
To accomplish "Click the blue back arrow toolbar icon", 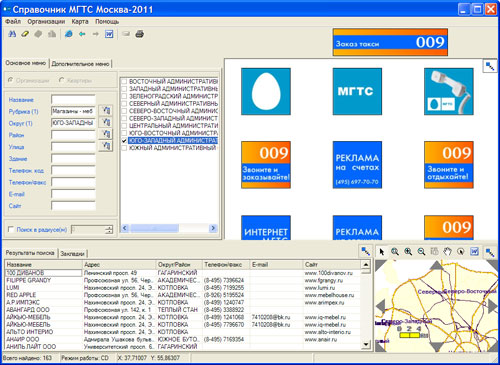I will click(82, 34).
